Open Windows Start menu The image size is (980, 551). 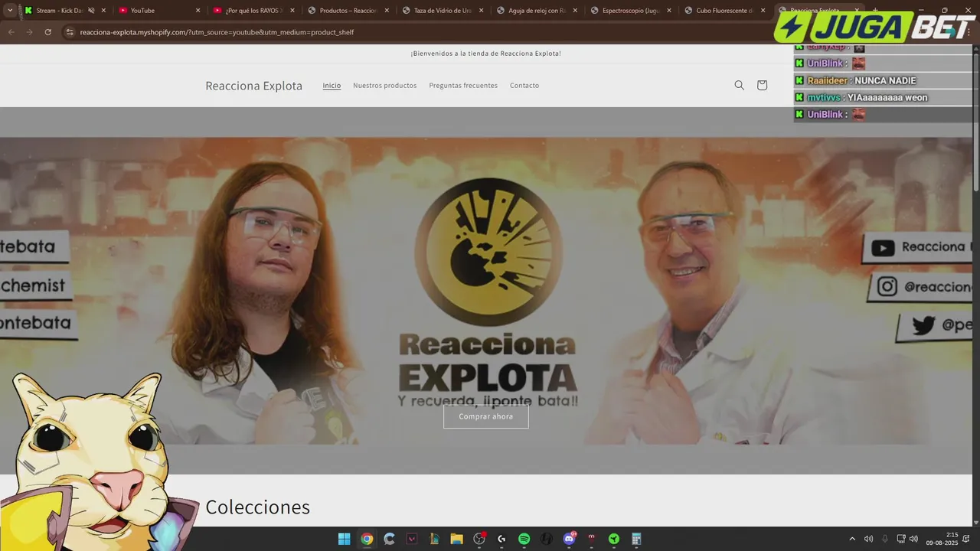[345, 539]
